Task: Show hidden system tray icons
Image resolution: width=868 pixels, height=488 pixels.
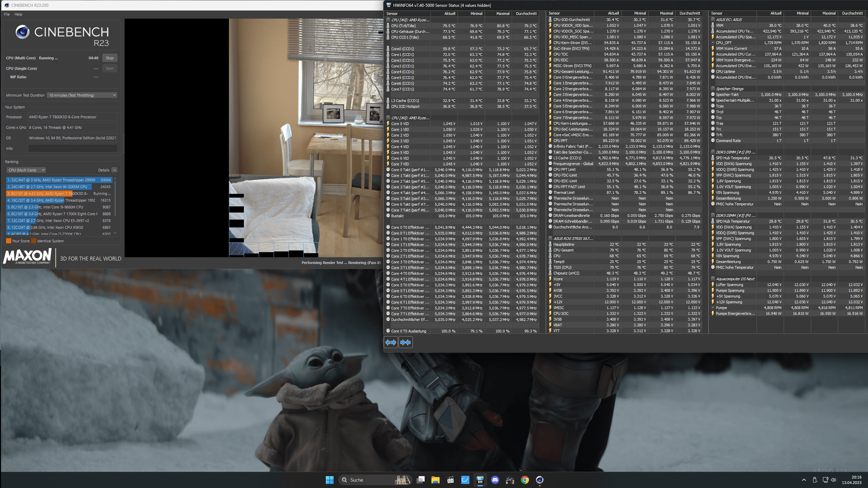Action: [804, 480]
